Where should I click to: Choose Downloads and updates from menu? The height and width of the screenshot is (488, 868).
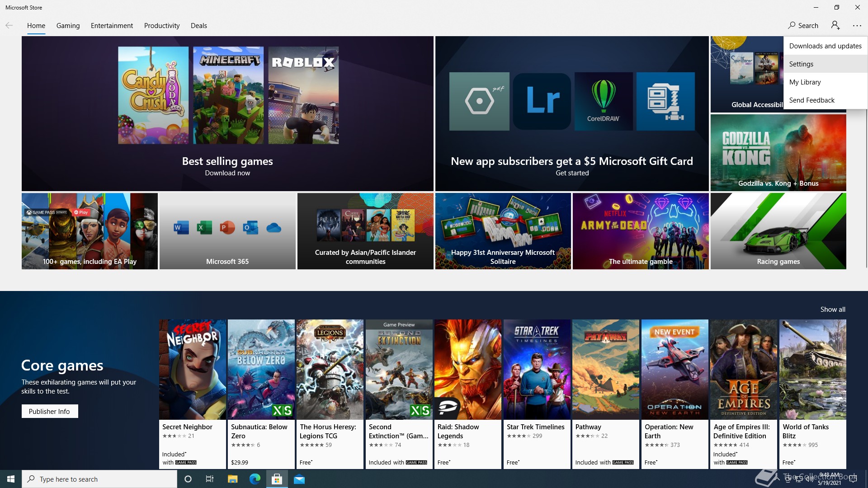point(825,46)
